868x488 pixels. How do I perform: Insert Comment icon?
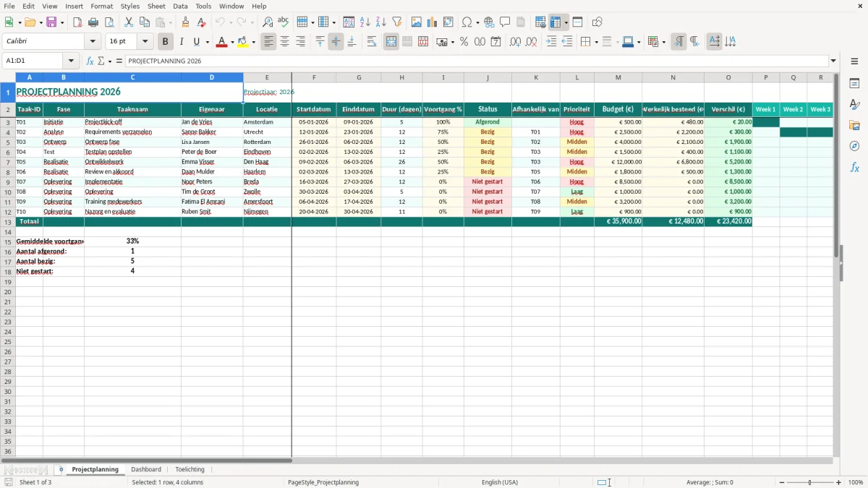(x=505, y=22)
